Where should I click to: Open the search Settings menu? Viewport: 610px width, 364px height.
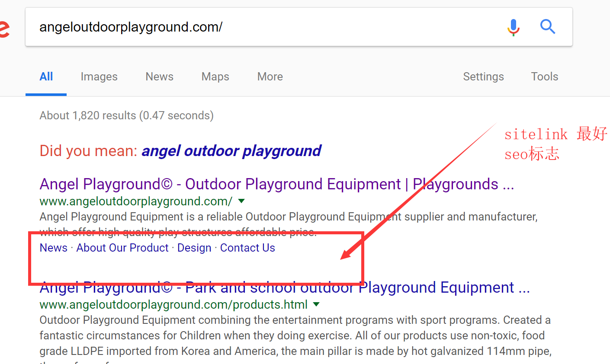tap(483, 77)
